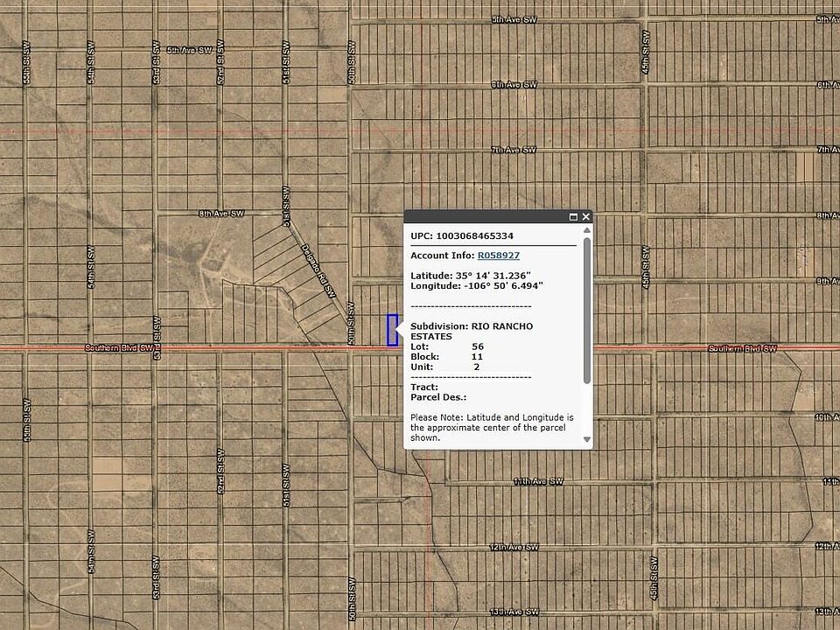Click the Subdivision RIO RANCHO ESTATES text
The width and height of the screenshot is (840, 630).
[x=472, y=331]
